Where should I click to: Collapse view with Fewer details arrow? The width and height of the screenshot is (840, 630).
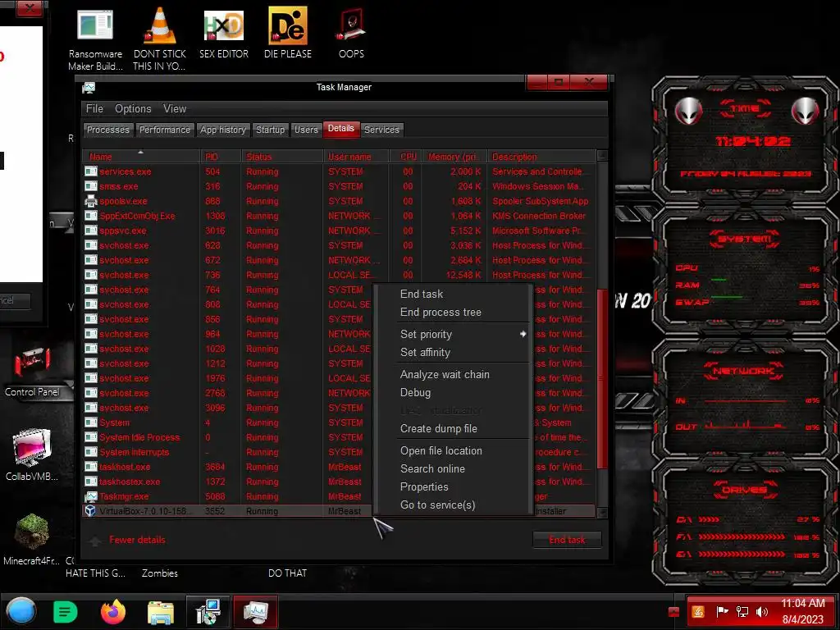click(x=95, y=541)
